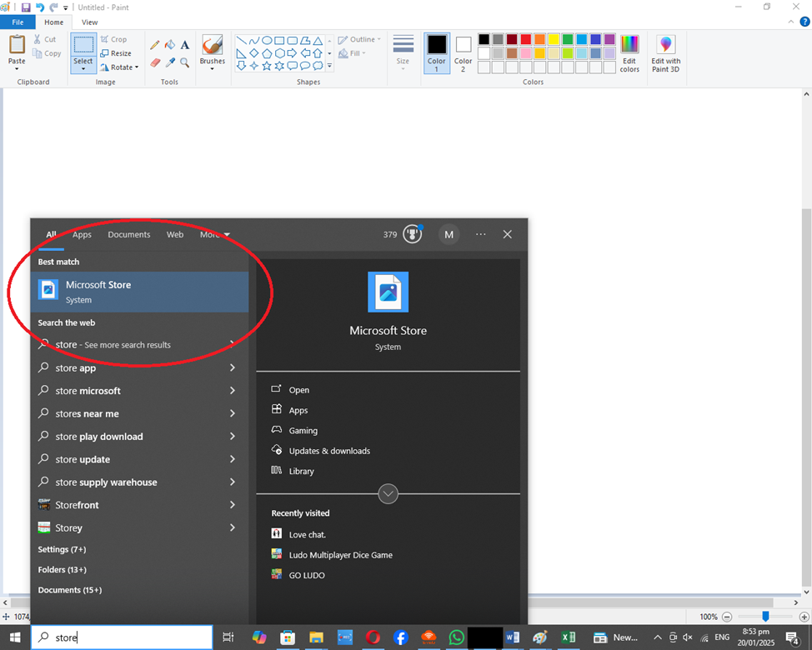This screenshot has height=650, width=812.
Task: Click the taskbar search box containing 'store'
Action: point(123,637)
